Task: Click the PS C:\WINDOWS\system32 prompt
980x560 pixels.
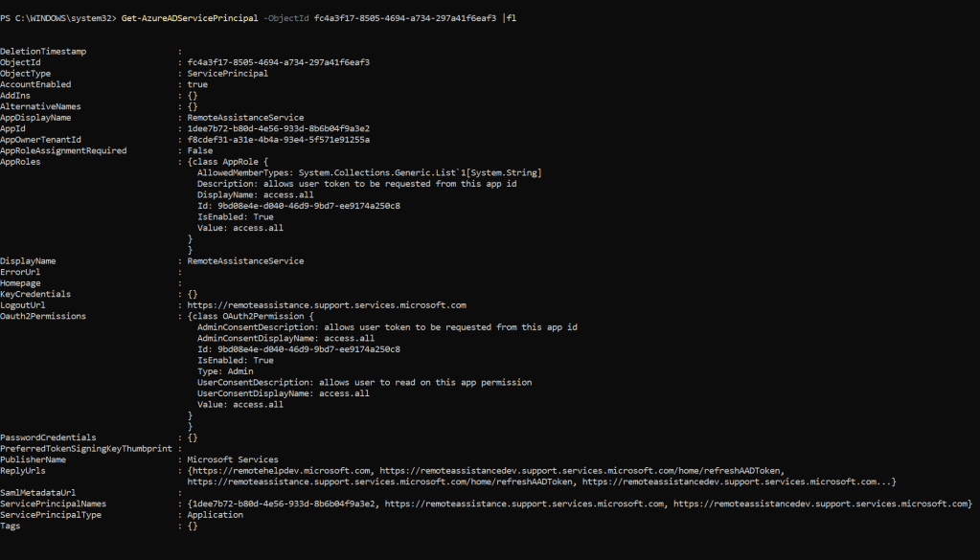Action: pyautogui.click(x=59, y=18)
